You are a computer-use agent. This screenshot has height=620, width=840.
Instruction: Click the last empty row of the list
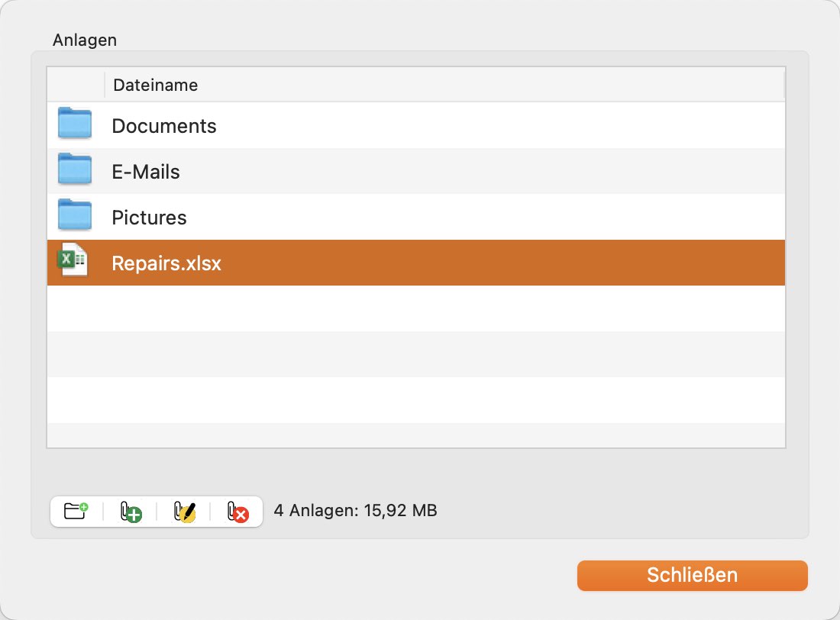point(416,435)
